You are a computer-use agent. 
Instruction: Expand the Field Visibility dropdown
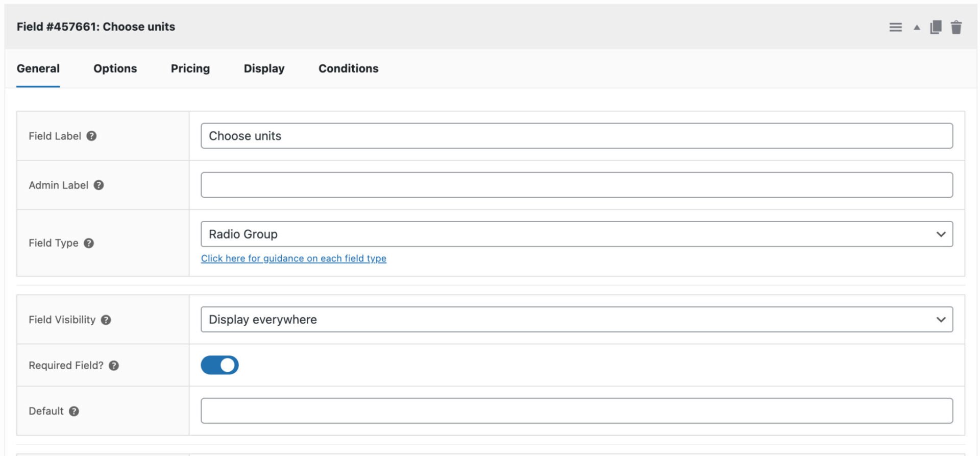(x=576, y=319)
